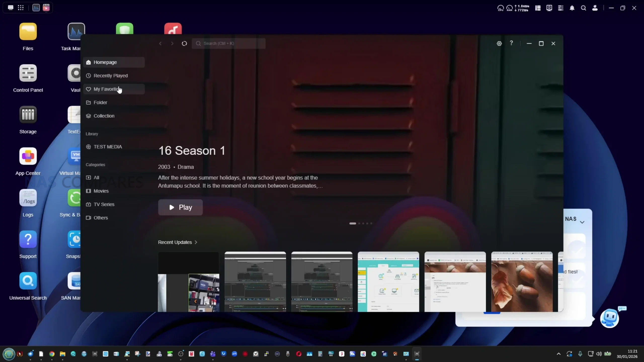Click the help question mark icon
This screenshot has height=362, width=644.
tap(511, 43)
